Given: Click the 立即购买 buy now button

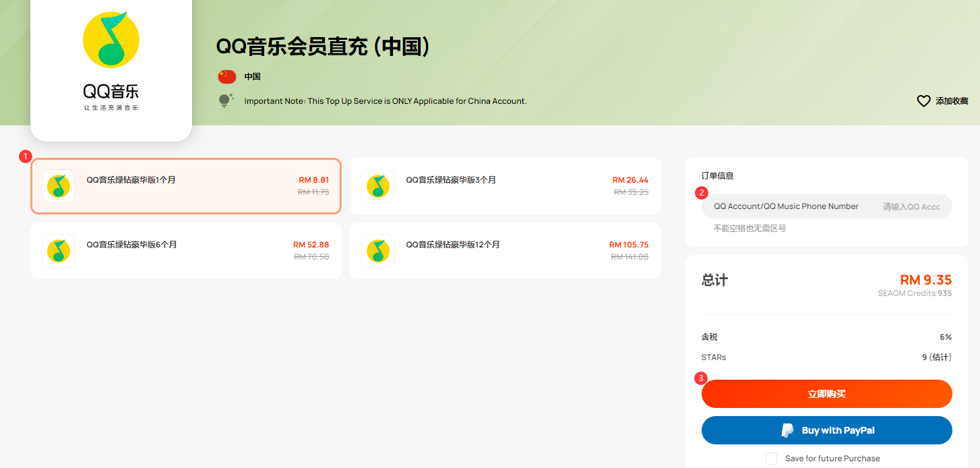Looking at the screenshot, I should click(x=827, y=394).
